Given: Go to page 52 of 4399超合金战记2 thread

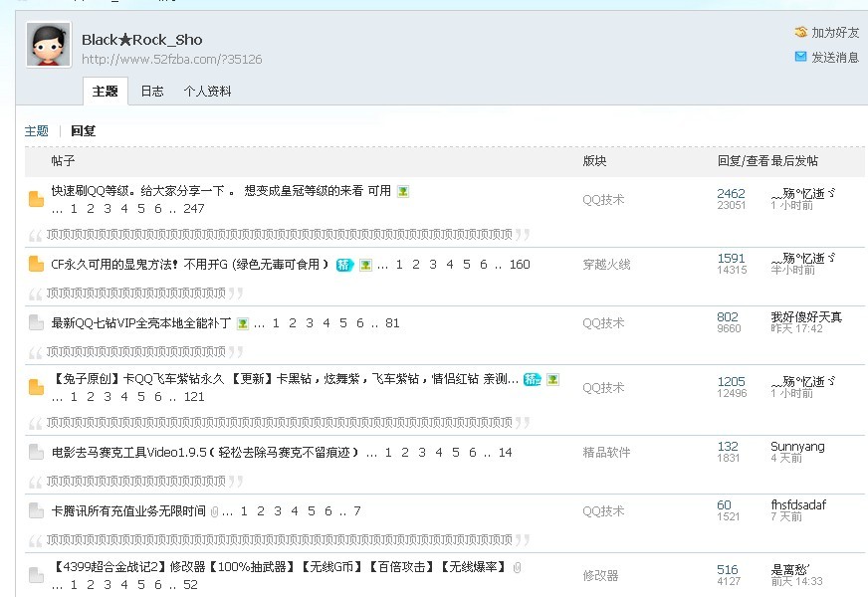Looking at the screenshot, I should coord(190,585).
